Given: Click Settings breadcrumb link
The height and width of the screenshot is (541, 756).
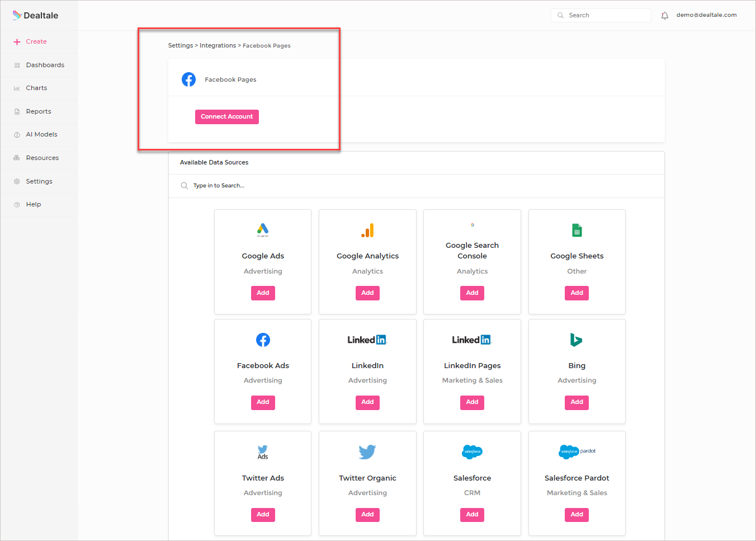Looking at the screenshot, I should click(181, 46).
